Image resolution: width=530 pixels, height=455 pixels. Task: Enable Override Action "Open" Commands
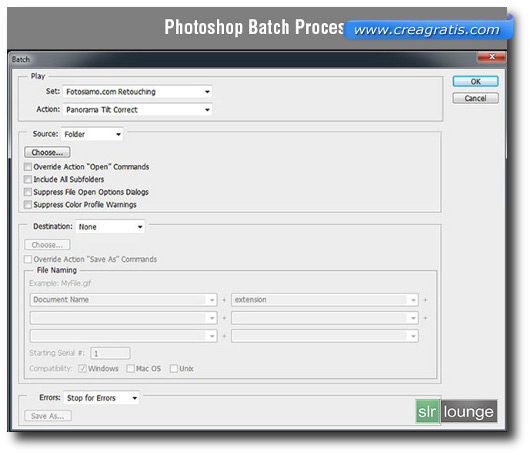click(x=28, y=167)
